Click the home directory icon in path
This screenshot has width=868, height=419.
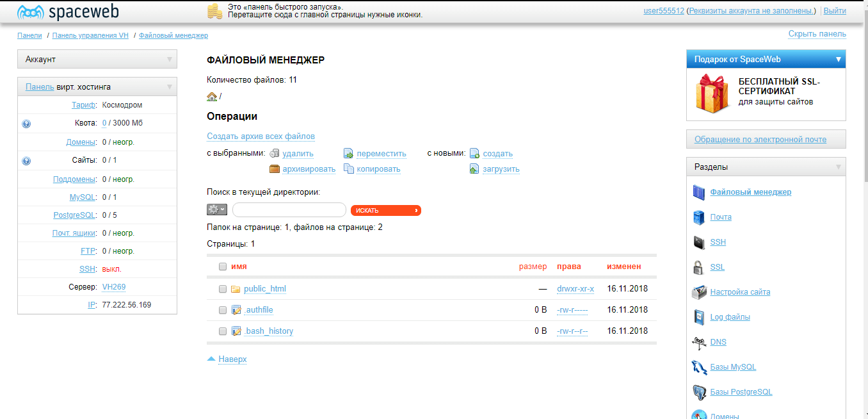pos(212,97)
